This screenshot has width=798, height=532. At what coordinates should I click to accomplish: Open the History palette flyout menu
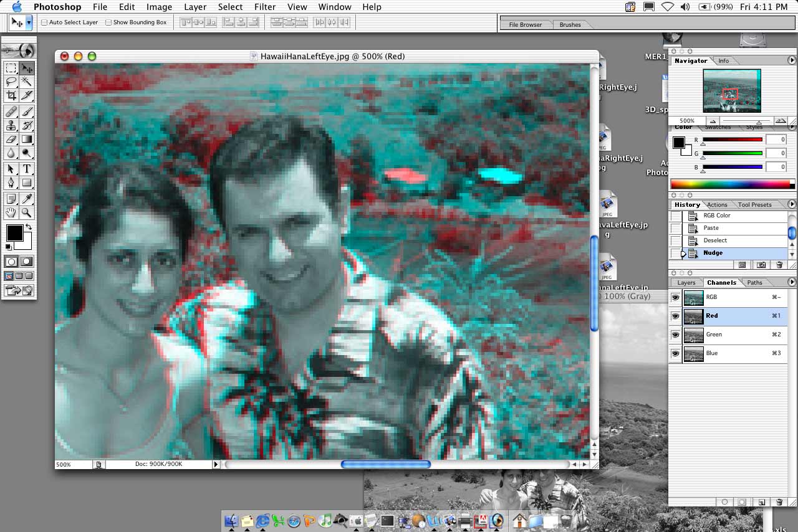pyautogui.click(x=792, y=204)
